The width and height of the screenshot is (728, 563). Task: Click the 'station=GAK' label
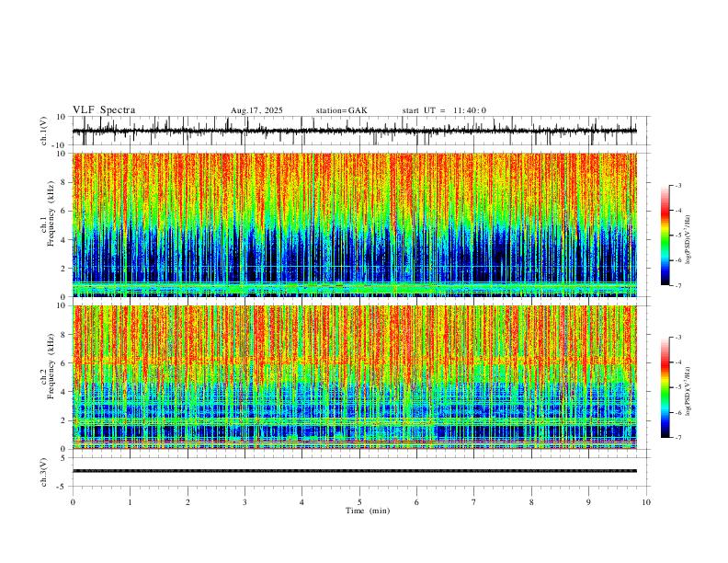coord(341,110)
